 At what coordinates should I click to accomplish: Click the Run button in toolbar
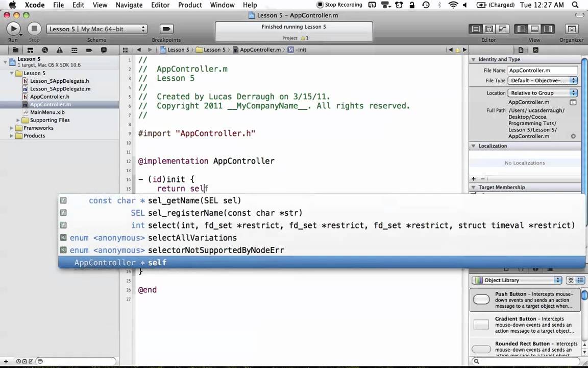click(x=13, y=29)
